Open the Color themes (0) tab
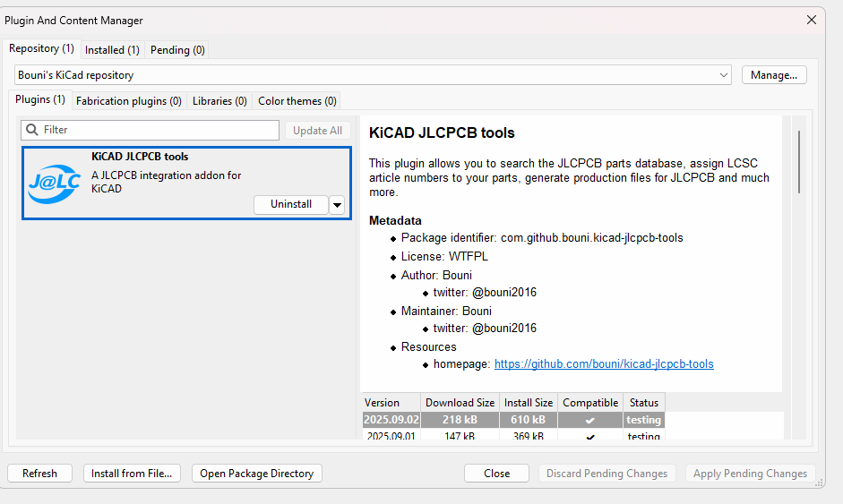 pos(297,101)
